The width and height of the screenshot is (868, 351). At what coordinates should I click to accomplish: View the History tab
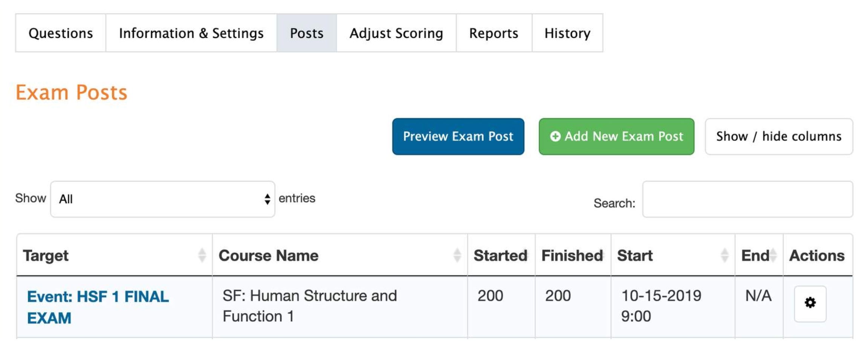click(x=567, y=33)
